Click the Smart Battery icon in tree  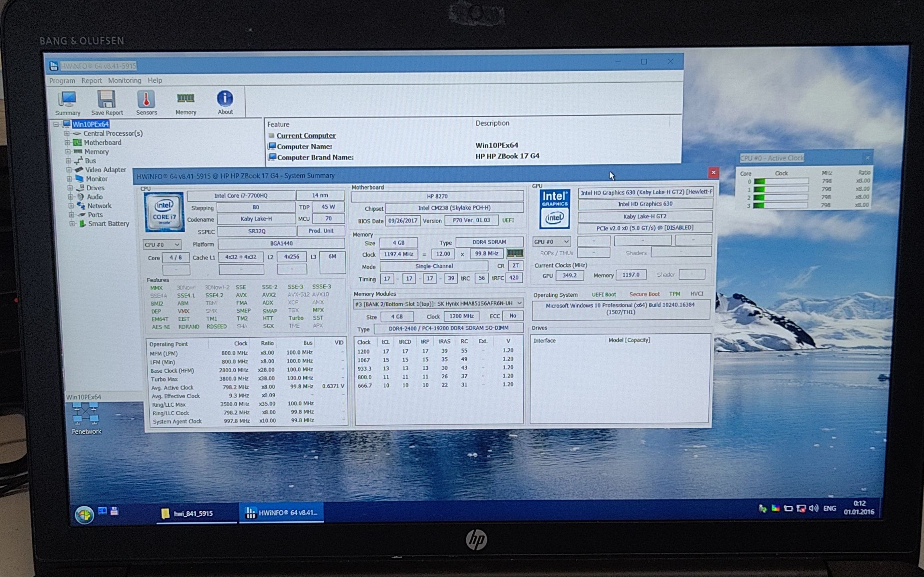82,224
